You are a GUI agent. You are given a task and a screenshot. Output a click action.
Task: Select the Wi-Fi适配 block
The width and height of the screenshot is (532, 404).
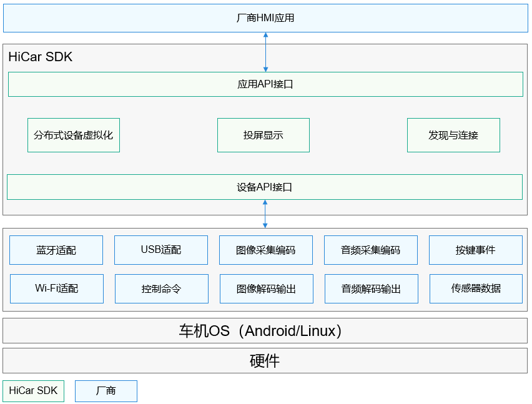(x=57, y=288)
